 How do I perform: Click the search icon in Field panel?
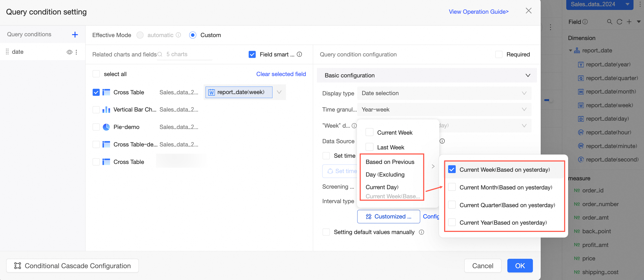tap(610, 22)
